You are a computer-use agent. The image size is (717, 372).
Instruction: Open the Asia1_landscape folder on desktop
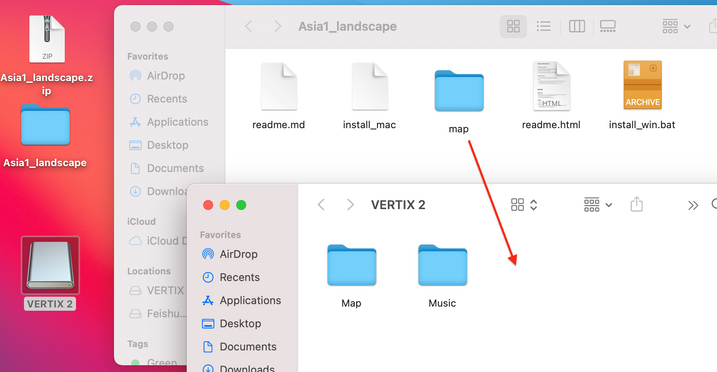click(45, 125)
